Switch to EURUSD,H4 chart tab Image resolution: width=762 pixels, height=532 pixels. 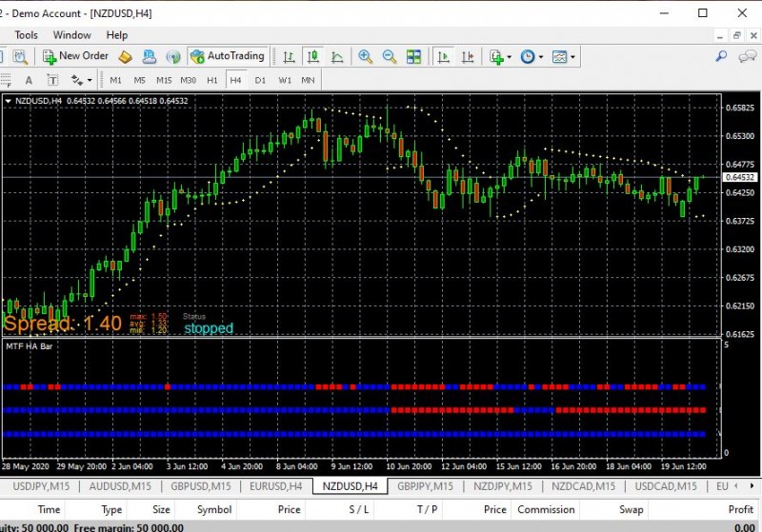click(x=276, y=486)
